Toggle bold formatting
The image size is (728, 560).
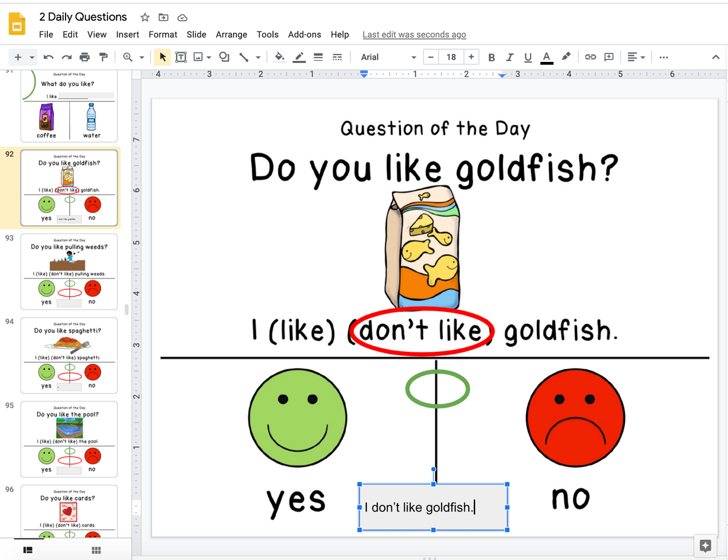(491, 56)
